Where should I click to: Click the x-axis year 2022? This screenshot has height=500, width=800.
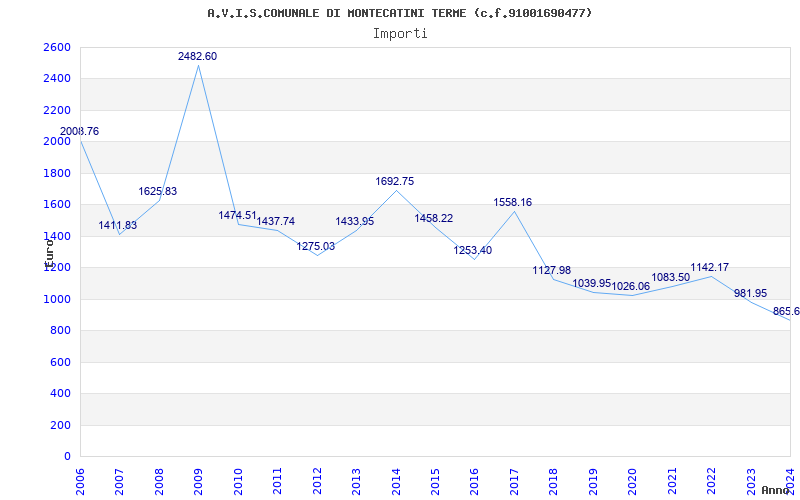coord(712,482)
